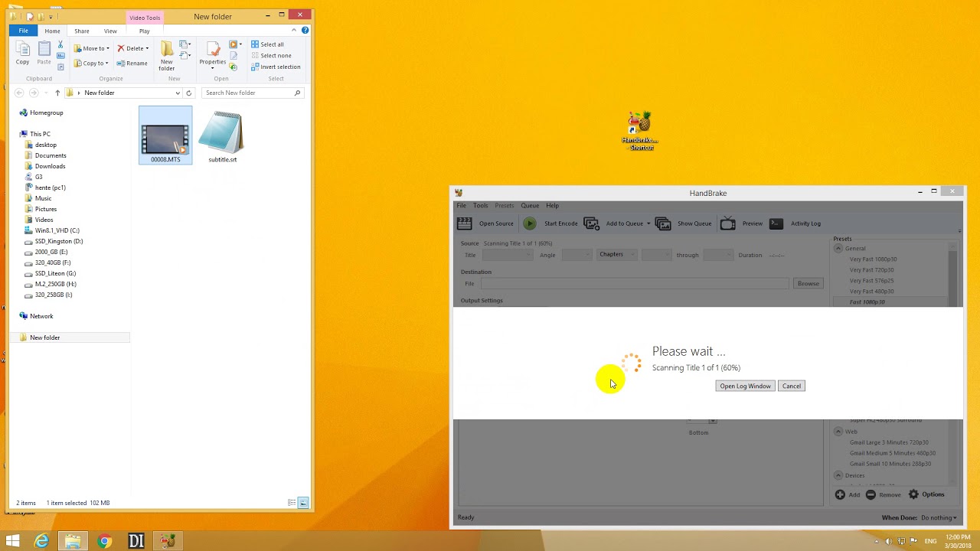Choose the Very Fast 1080p30 preset
This screenshot has width=980, height=551.
[873, 259]
